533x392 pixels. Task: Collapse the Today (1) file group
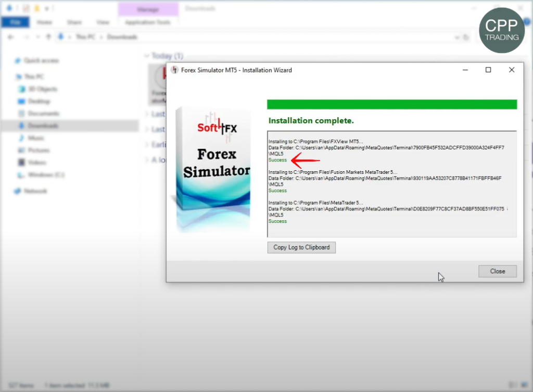click(146, 56)
